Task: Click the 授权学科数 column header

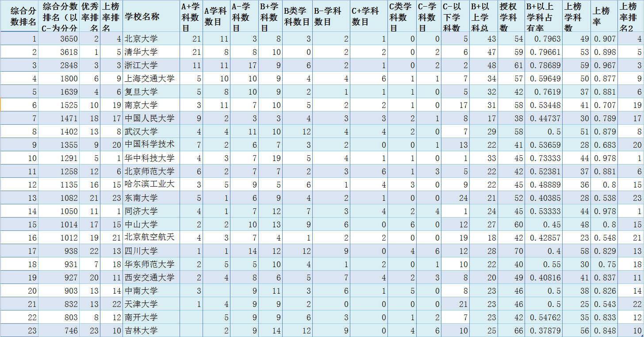Action: pyautogui.click(x=511, y=16)
